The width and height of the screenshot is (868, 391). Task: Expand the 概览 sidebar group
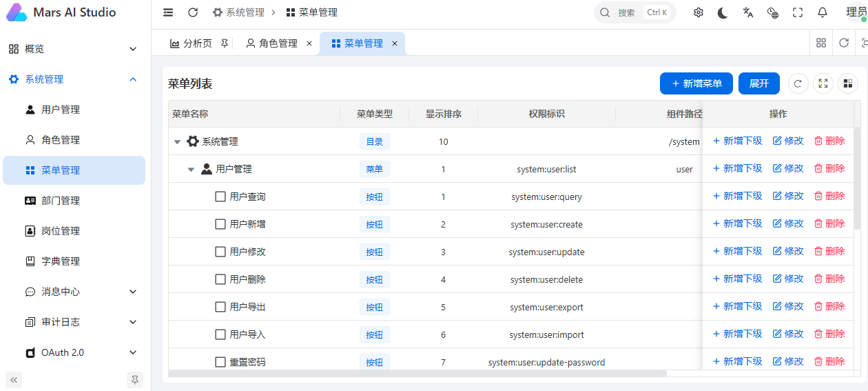[x=76, y=49]
